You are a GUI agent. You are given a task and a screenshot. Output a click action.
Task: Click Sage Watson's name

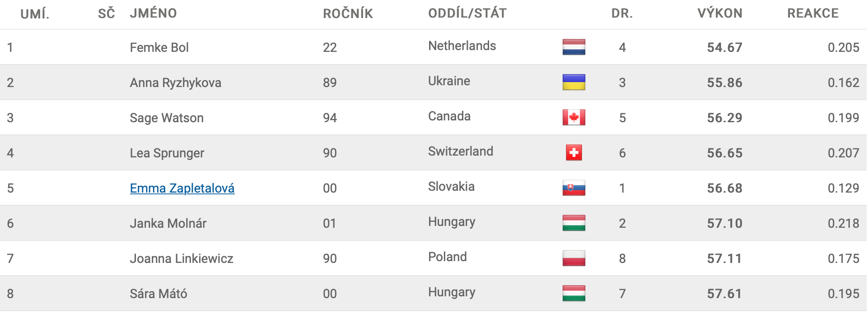(167, 118)
